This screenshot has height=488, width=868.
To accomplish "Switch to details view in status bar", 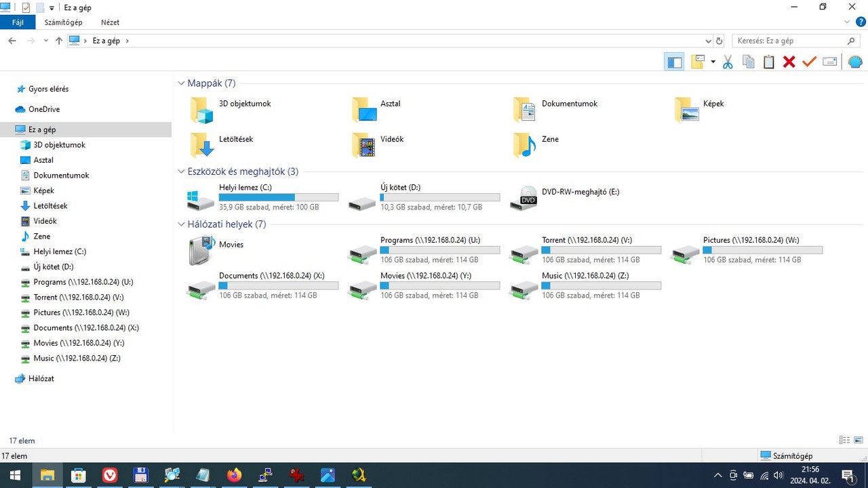I will (844, 441).
